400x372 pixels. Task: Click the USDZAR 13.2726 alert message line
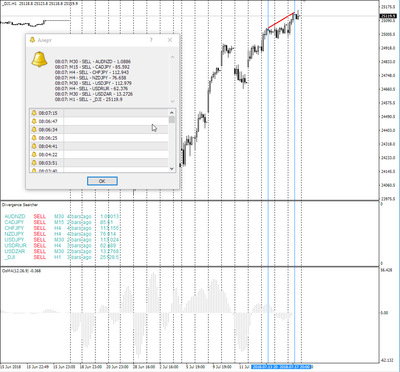94,94
